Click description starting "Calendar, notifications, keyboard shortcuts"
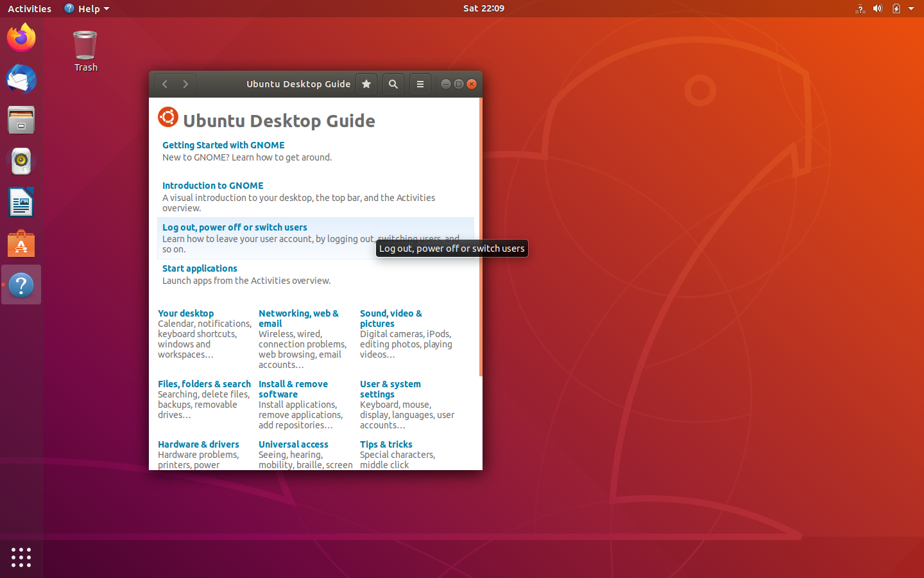Screen dimensions: 924x578 [x=205, y=339]
